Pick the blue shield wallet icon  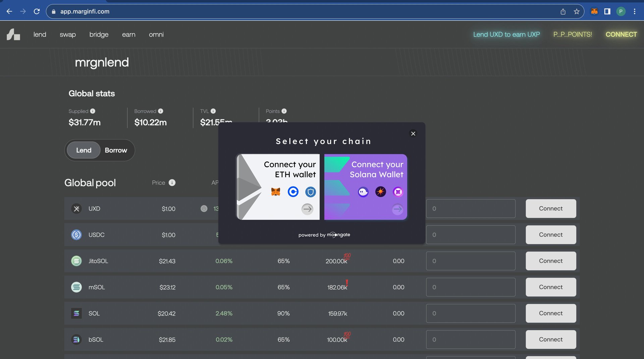311,192
